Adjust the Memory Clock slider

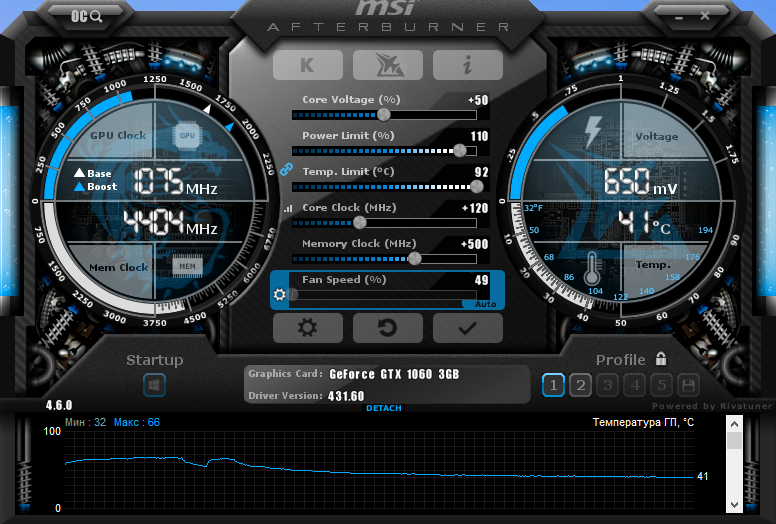[x=384, y=258]
